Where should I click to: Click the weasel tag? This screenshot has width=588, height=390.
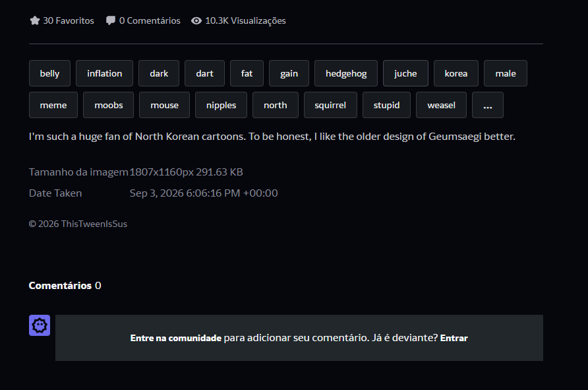(x=442, y=105)
